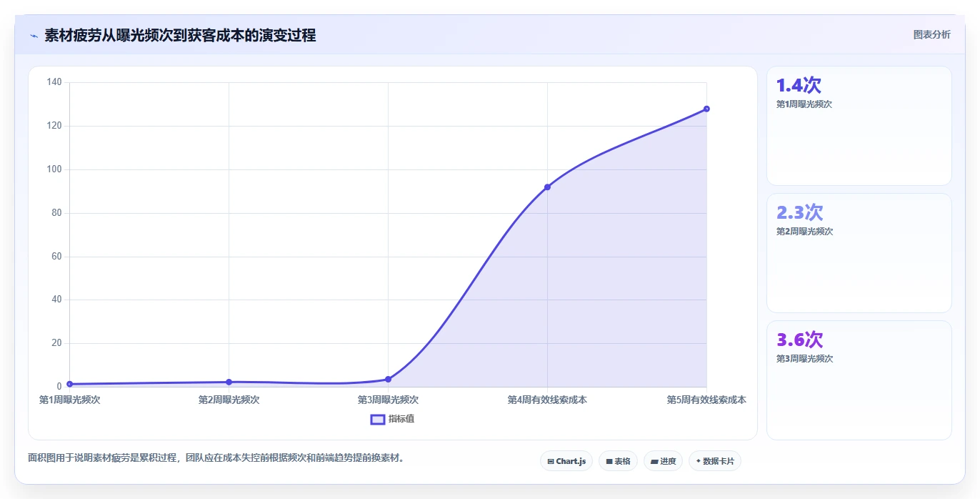Click the 指标值 legend color box
This screenshot has height=499, width=980.
click(x=378, y=419)
